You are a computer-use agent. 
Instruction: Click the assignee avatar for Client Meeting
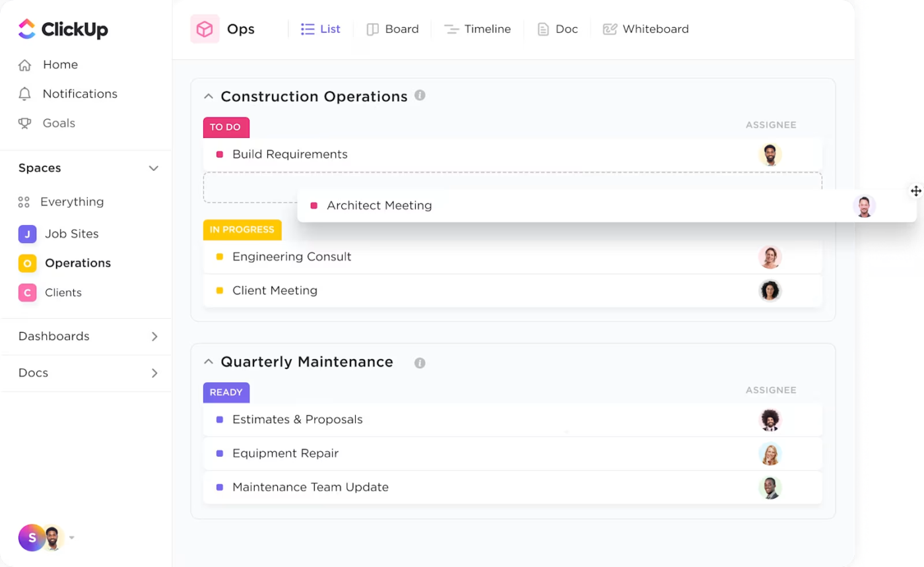point(770,290)
